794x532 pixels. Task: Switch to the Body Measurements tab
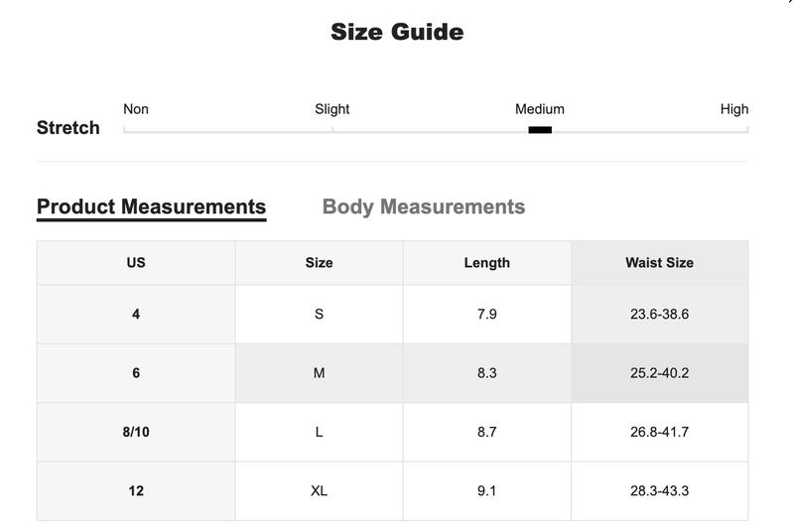coord(424,207)
